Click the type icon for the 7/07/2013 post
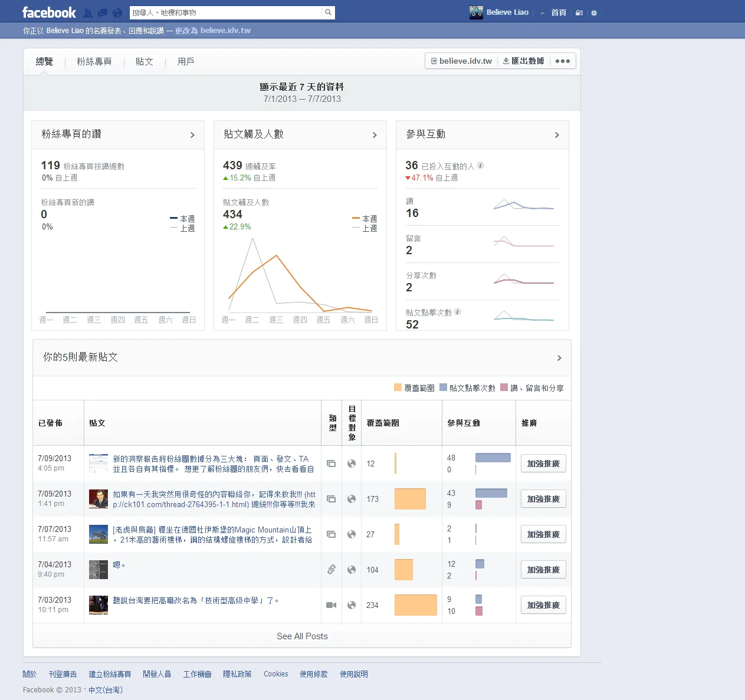 332,534
